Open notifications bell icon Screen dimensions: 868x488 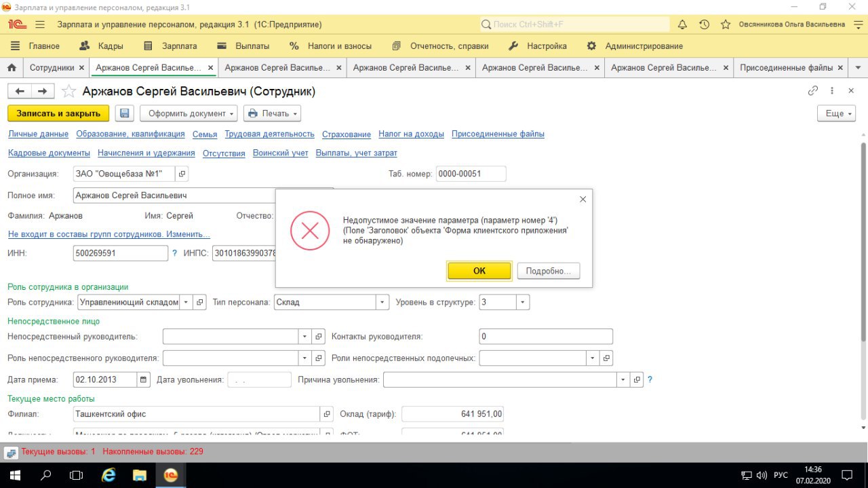[x=682, y=24]
